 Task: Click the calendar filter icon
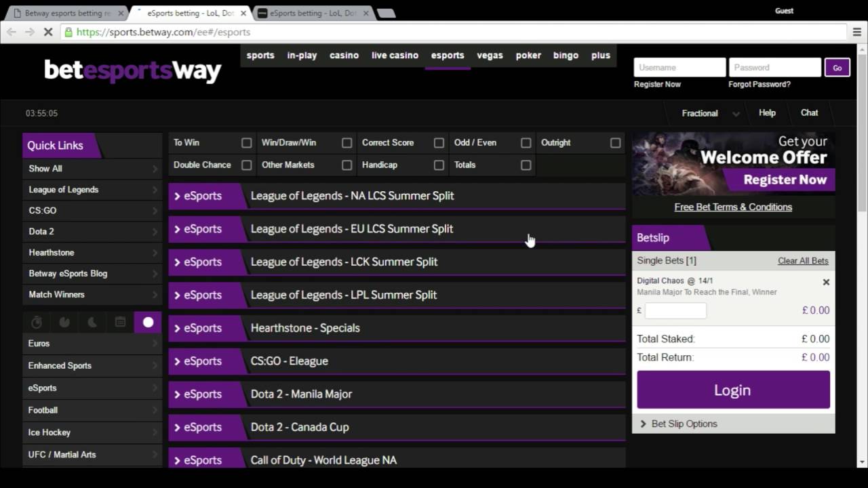click(x=120, y=323)
